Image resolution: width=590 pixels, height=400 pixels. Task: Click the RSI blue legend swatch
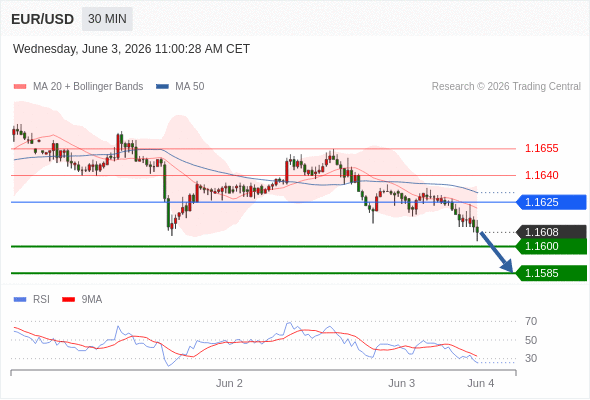(20, 300)
